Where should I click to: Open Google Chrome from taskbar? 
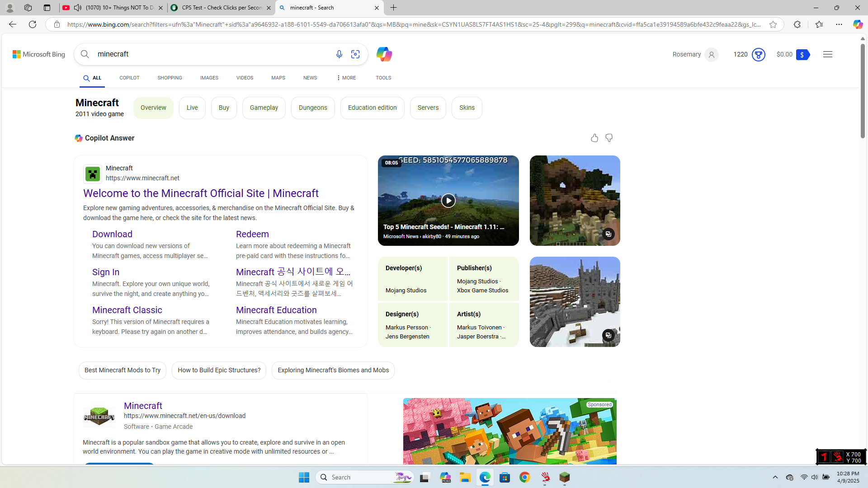click(525, 477)
